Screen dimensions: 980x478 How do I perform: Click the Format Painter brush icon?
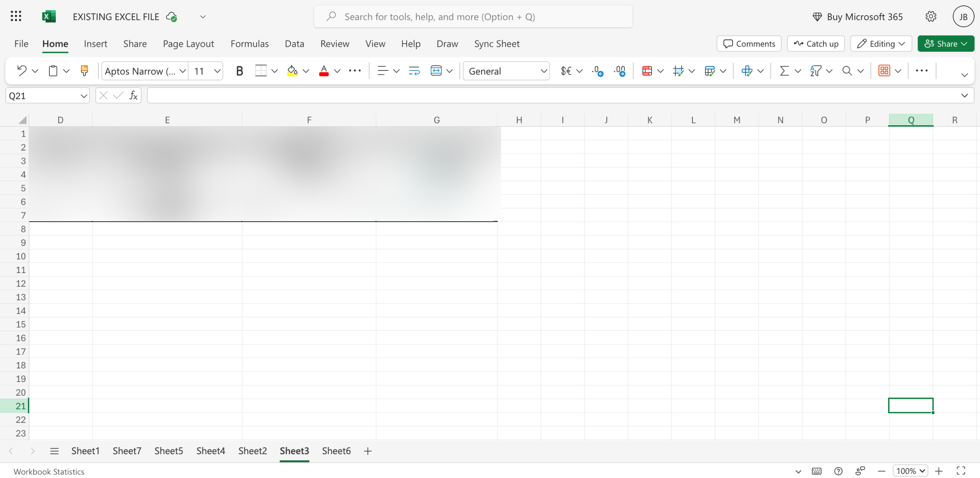tap(84, 71)
